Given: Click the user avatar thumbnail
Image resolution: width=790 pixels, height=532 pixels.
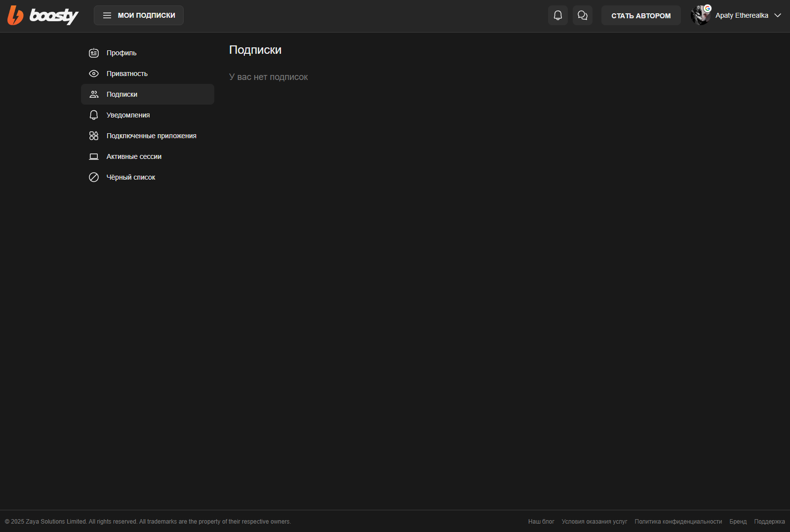Looking at the screenshot, I should (x=700, y=15).
